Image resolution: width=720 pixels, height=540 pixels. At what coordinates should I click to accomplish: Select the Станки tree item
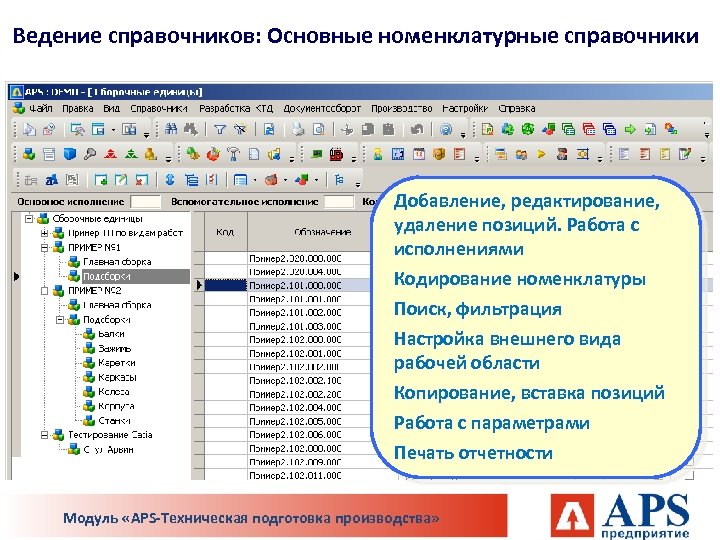114,421
